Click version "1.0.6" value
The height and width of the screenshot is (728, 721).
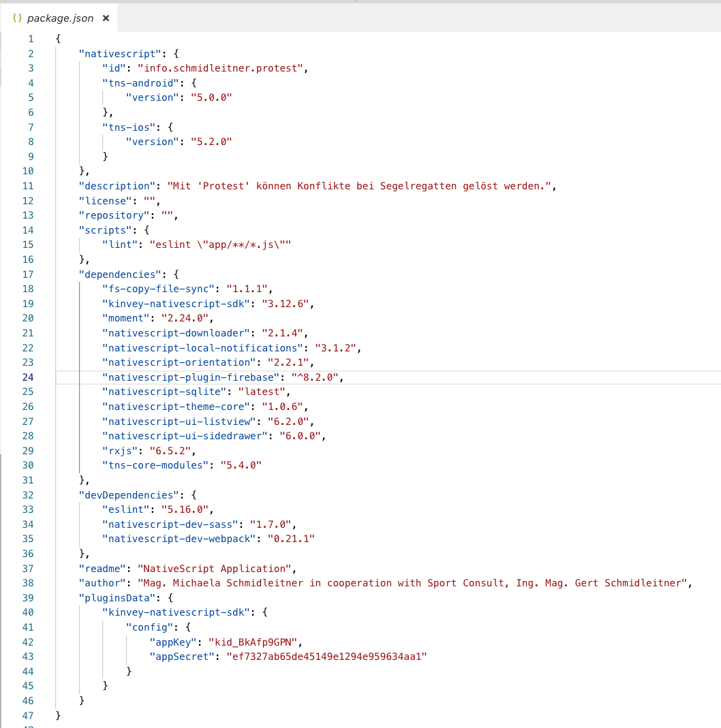(282, 407)
